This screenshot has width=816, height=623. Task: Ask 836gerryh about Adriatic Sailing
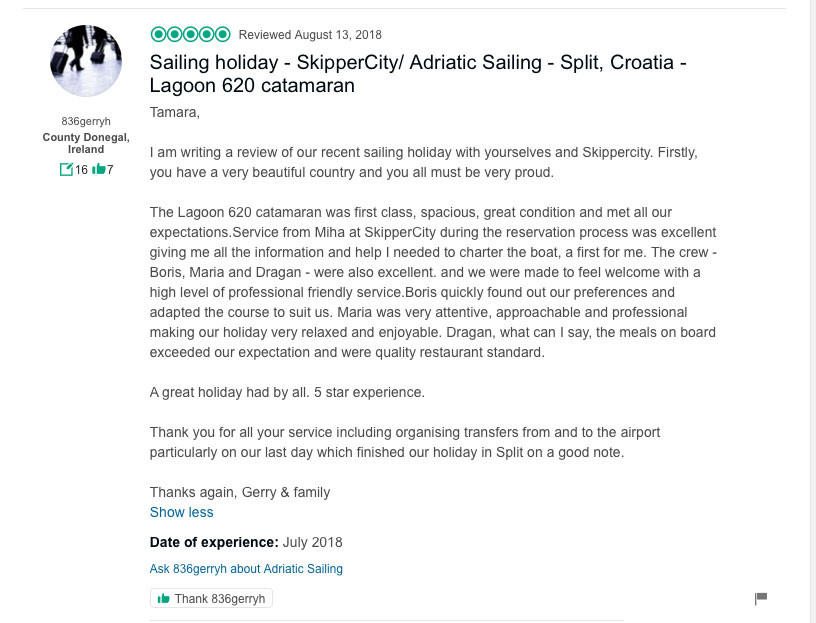246,568
